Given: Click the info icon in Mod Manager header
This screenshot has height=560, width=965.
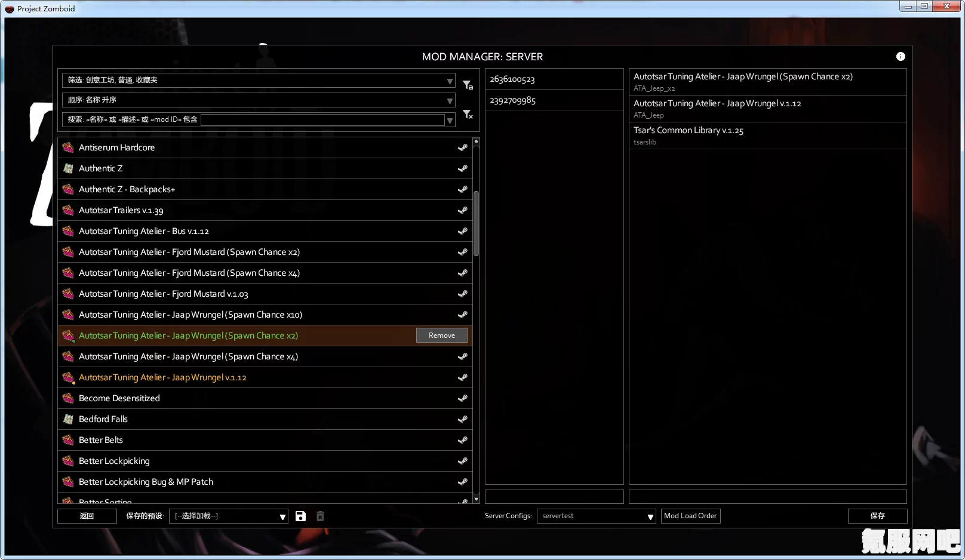Looking at the screenshot, I should 901,56.
